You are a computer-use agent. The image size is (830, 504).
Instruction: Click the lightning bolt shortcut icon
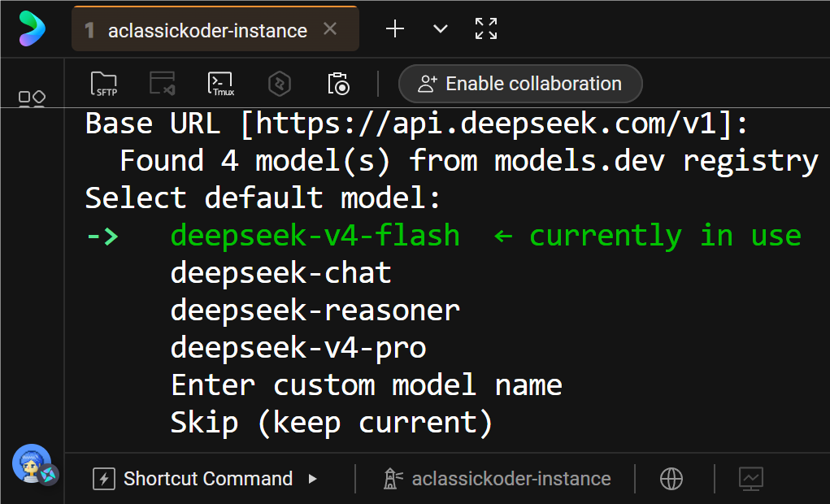[x=104, y=479]
